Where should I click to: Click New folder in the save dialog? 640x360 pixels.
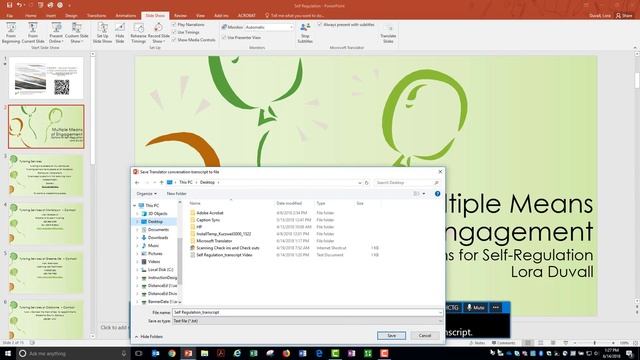[x=177, y=193]
